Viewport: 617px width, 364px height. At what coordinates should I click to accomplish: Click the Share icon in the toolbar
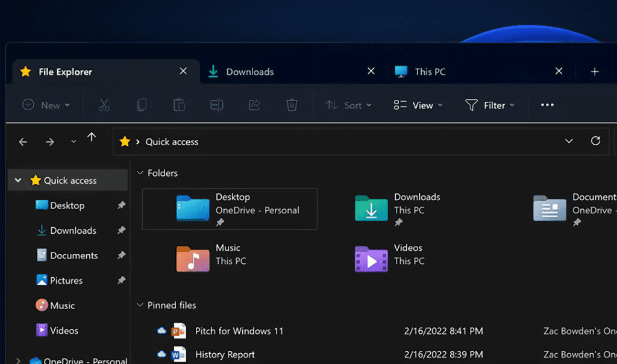pyautogui.click(x=254, y=105)
